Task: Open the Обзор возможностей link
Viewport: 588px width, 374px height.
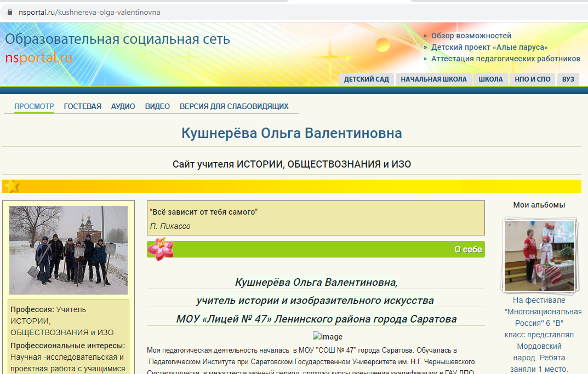Action: click(471, 36)
